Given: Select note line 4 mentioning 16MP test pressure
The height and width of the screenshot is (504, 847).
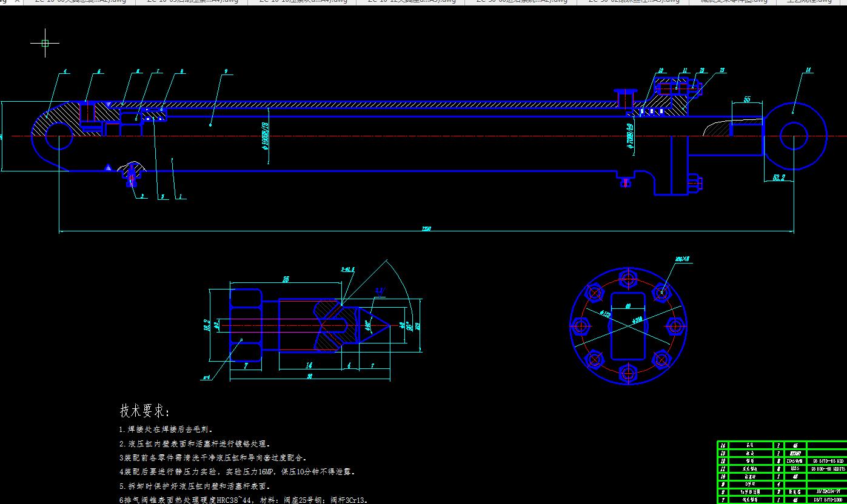Looking at the screenshot, I should pyautogui.click(x=237, y=471).
